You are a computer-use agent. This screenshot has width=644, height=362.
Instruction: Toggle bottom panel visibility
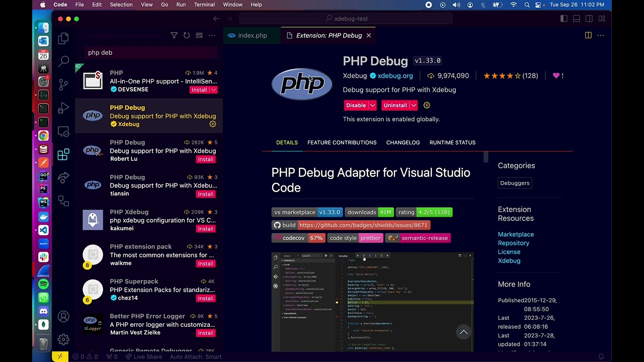tap(577, 19)
